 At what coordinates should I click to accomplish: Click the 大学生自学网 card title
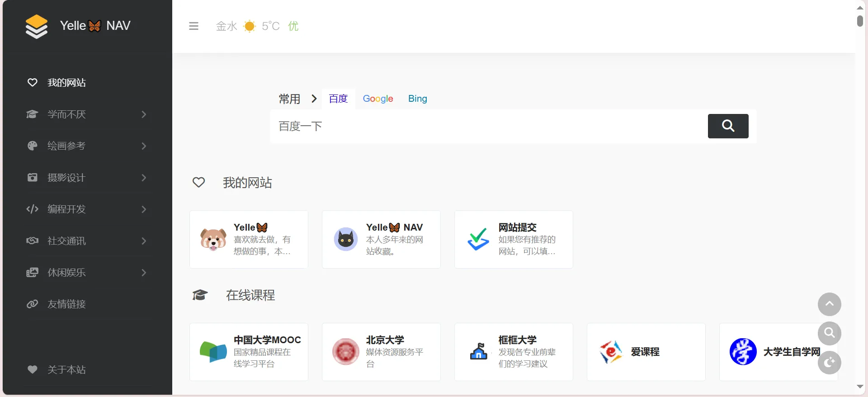[x=792, y=352]
